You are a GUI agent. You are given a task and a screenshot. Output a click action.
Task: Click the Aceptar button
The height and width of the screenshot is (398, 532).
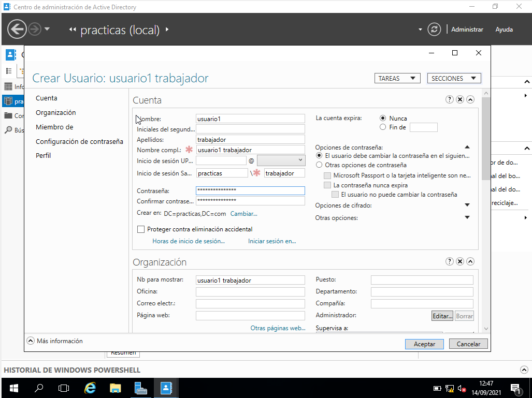pos(424,344)
